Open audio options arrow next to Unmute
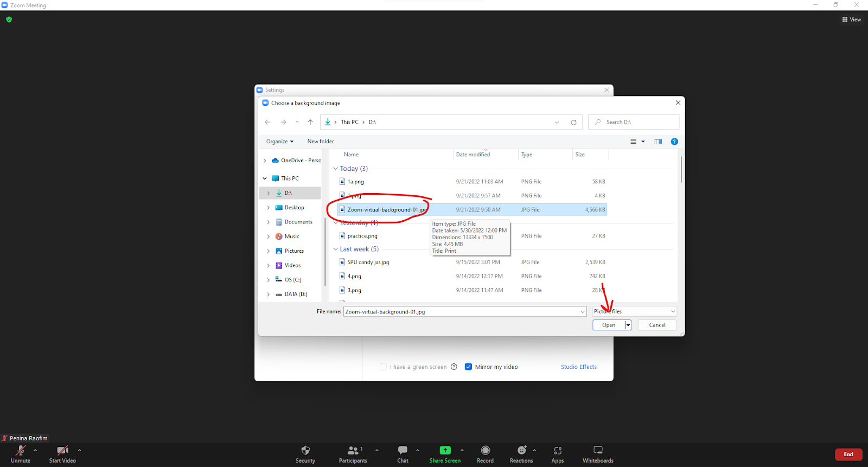Image resolution: width=868 pixels, height=467 pixels. (x=35, y=450)
